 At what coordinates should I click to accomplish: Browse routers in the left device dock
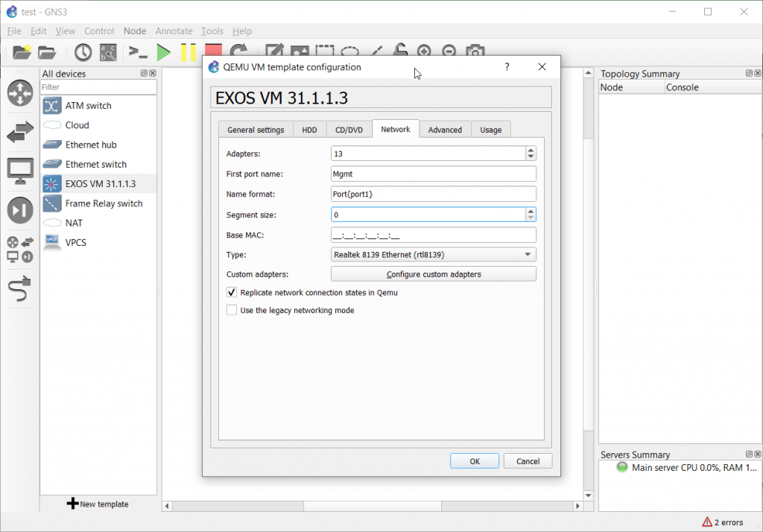click(x=20, y=93)
